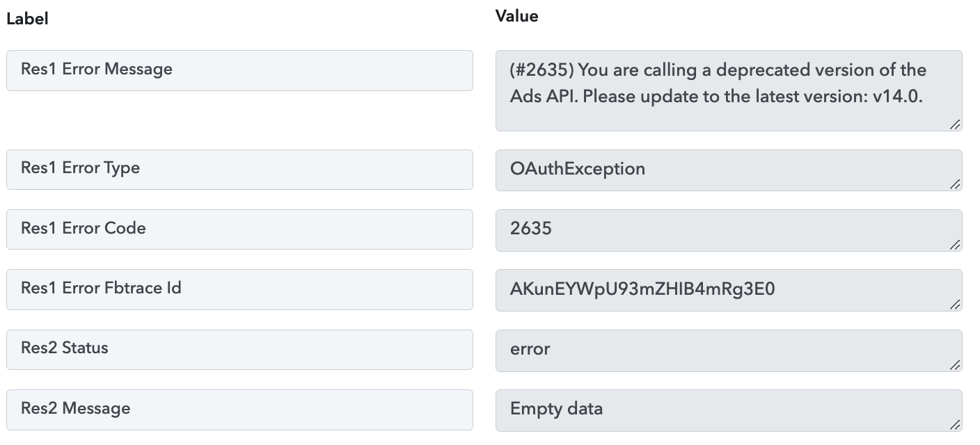This screenshot has height=445, width=980.
Task: Click the 2635 error code value field
Action: click(729, 229)
